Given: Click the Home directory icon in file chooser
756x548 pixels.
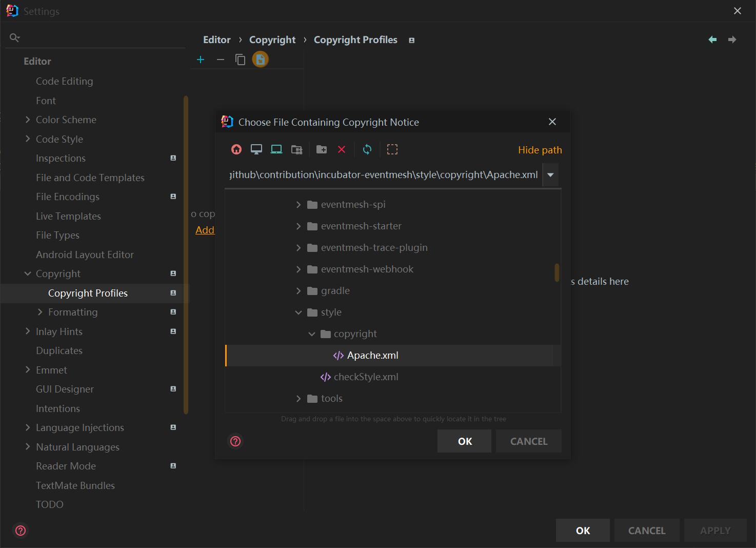Looking at the screenshot, I should click(236, 149).
